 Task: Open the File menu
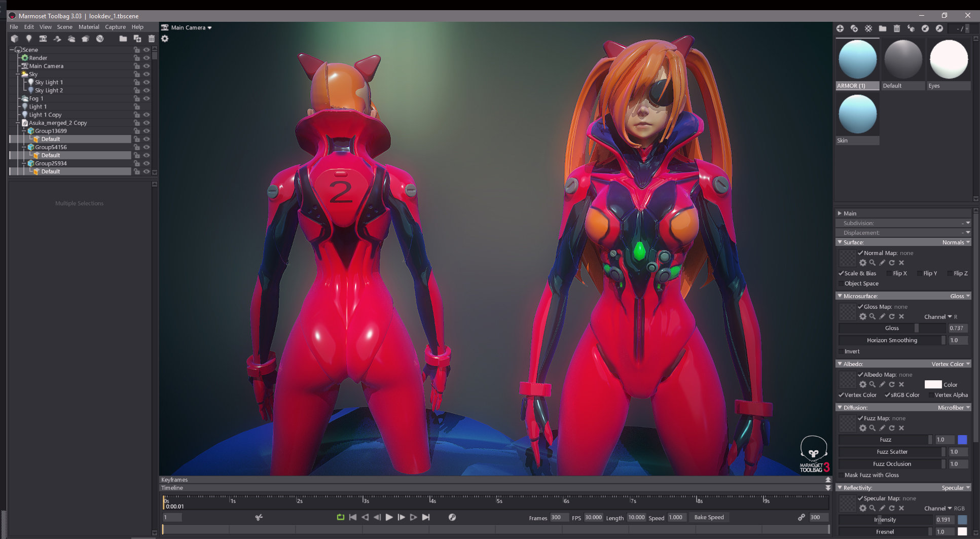(14, 27)
